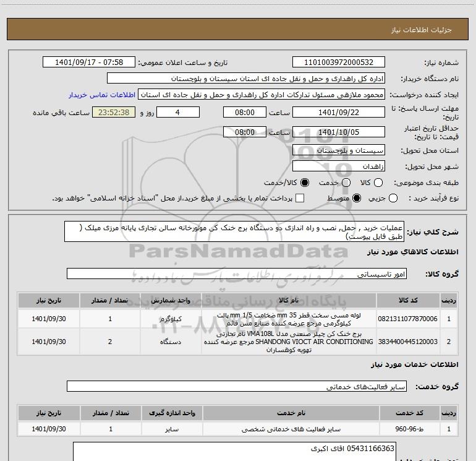Toggle the Islamic treasury payment checkbox

pyautogui.click(x=300, y=198)
